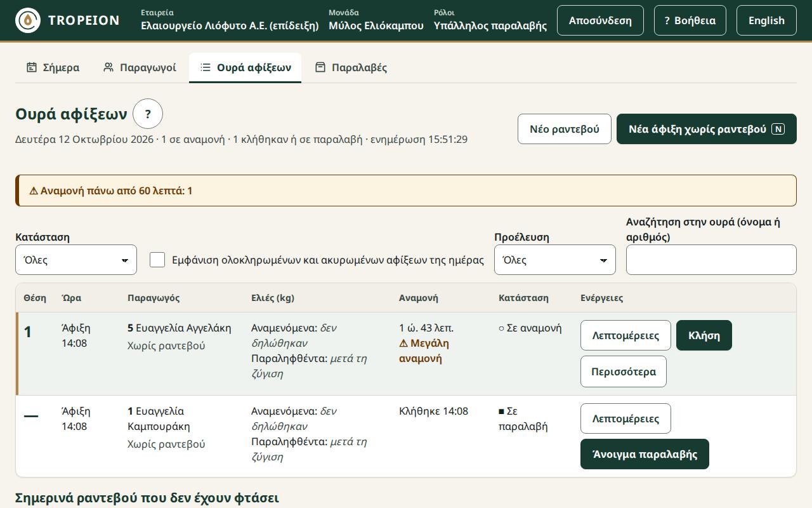Click Άνοιγμα παραλαβής for Καμπουράκη
812x508 pixels.
click(645, 454)
